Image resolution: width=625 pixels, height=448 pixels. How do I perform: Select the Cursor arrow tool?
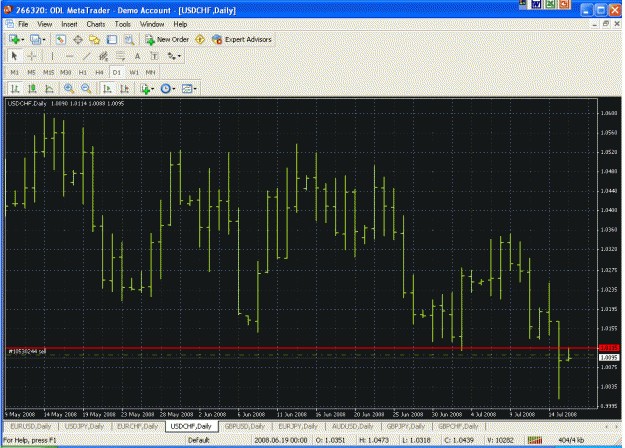(14, 56)
